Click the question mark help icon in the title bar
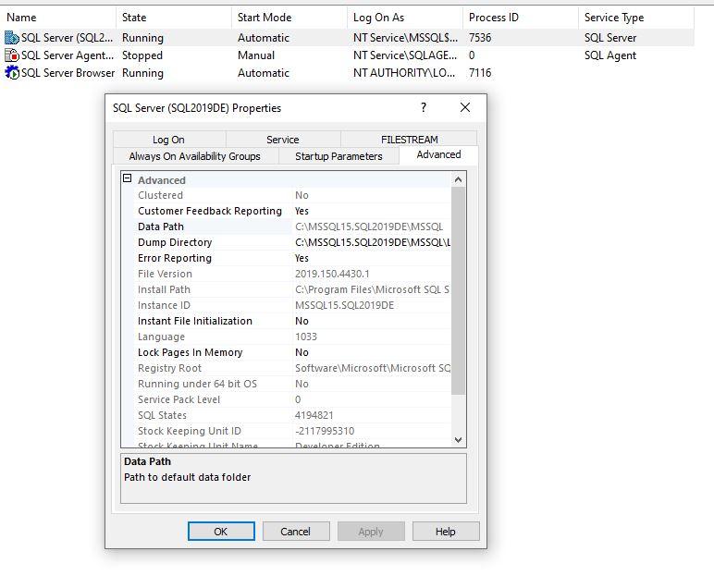714x588 pixels. click(x=424, y=107)
